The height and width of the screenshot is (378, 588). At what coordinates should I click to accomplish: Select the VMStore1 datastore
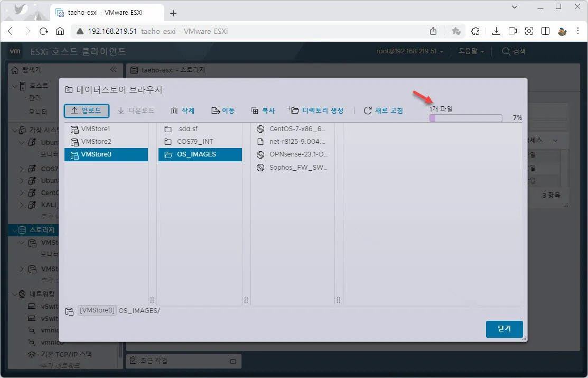95,129
